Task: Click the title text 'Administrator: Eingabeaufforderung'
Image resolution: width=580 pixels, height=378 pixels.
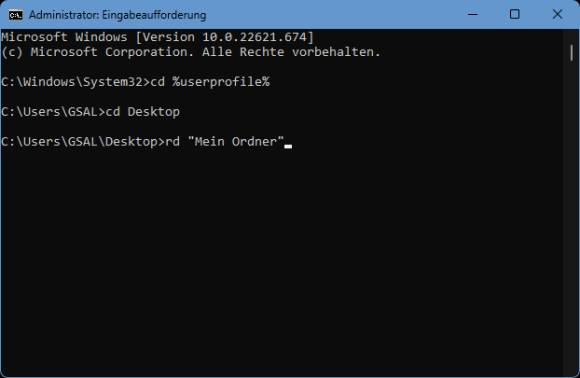Action: tap(118, 15)
